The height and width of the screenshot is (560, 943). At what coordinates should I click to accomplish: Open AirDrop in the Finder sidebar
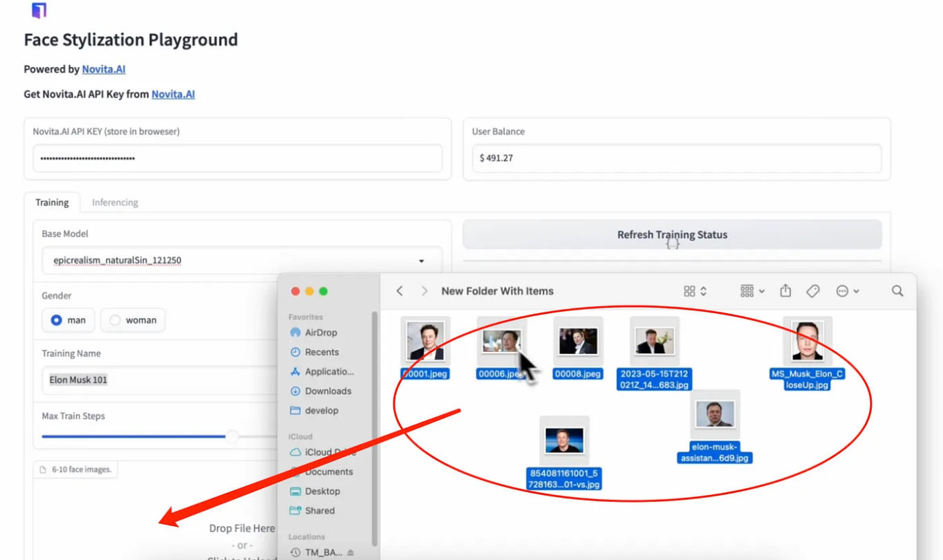coord(320,333)
